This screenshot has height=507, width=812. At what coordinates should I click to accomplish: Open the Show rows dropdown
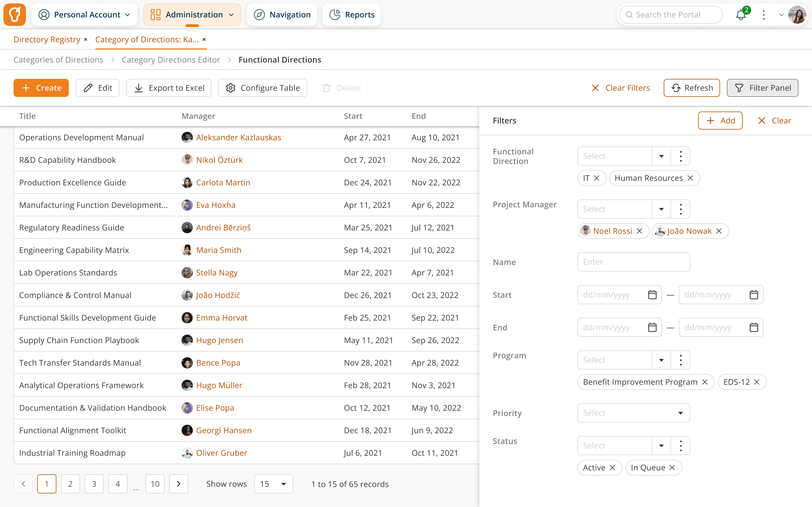pos(273,484)
